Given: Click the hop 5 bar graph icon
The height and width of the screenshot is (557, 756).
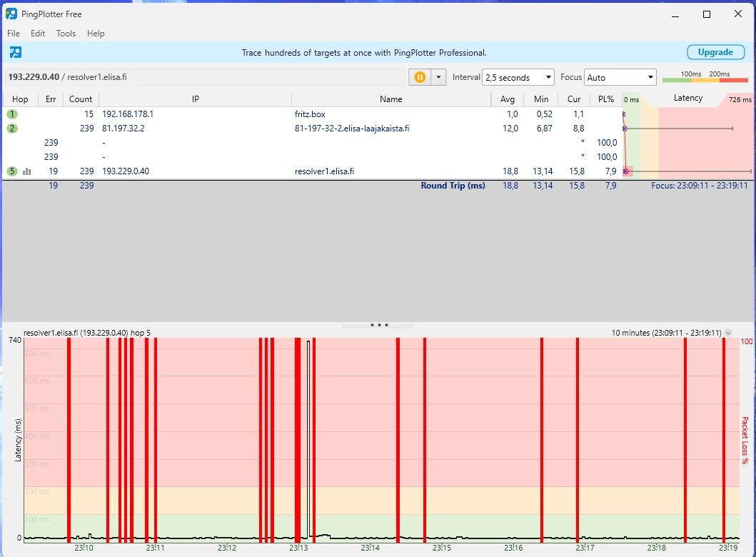Looking at the screenshot, I should [27, 171].
